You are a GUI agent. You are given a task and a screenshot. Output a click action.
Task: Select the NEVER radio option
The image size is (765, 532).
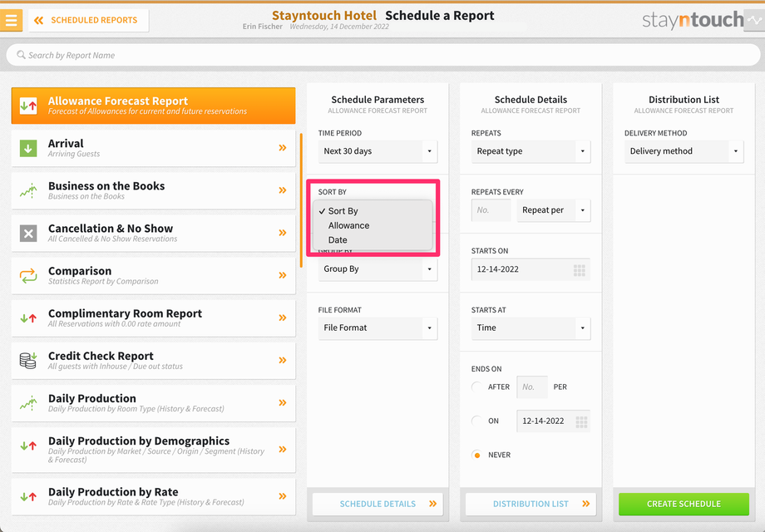[476, 455]
